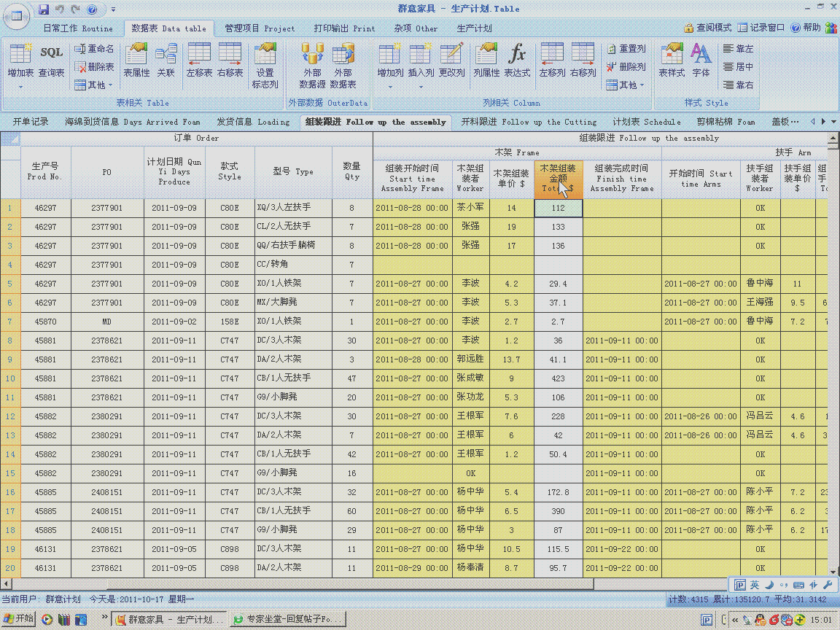Screen dimensions: 840x630
Task: Click the application orb menu button
Action: click(x=17, y=16)
